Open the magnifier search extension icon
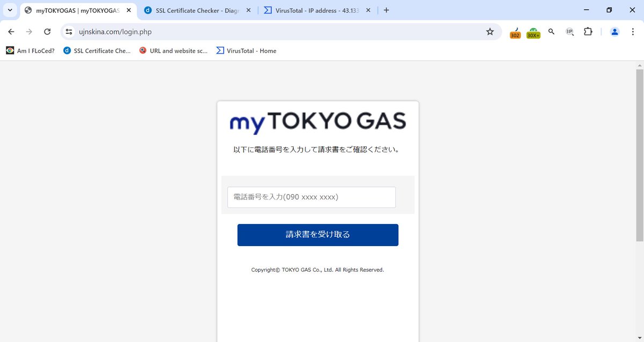 coord(551,32)
